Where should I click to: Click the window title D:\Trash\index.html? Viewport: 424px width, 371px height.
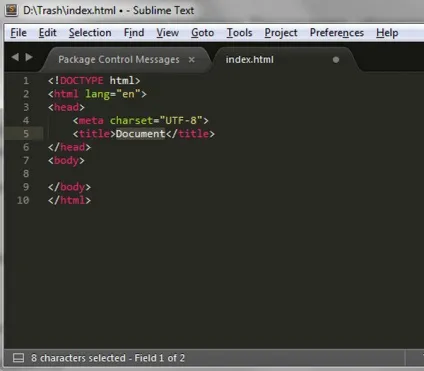[69, 10]
